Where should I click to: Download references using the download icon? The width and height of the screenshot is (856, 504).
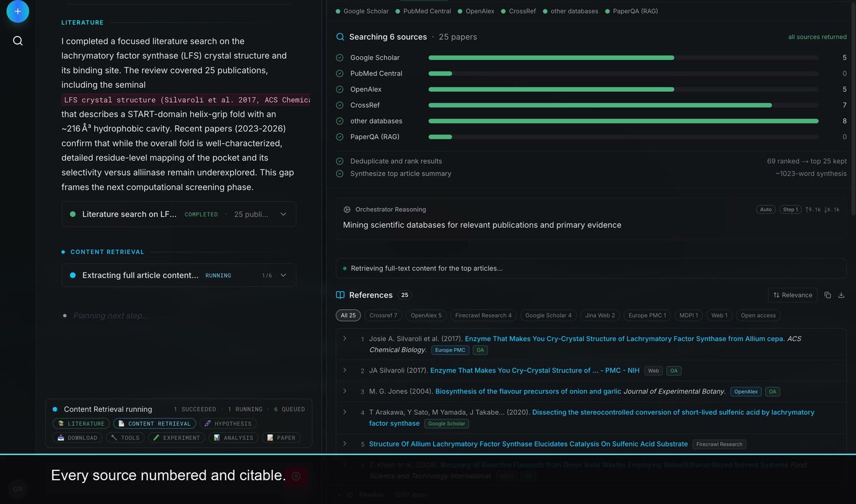841,295
